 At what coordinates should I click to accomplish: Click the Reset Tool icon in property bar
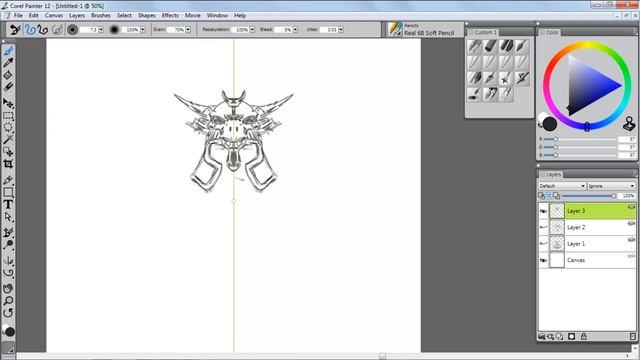[x=15, y=29]
